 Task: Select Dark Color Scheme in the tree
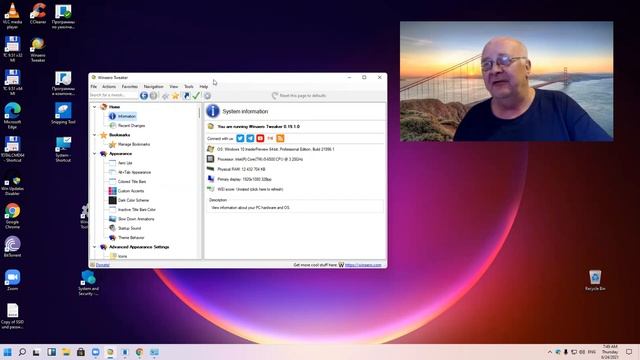pos(133,200)
